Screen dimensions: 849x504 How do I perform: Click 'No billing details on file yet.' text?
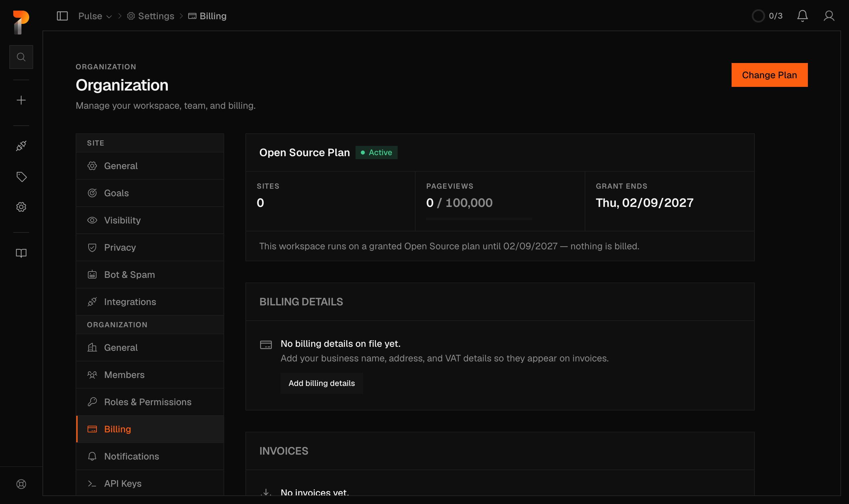coord(340,344)
